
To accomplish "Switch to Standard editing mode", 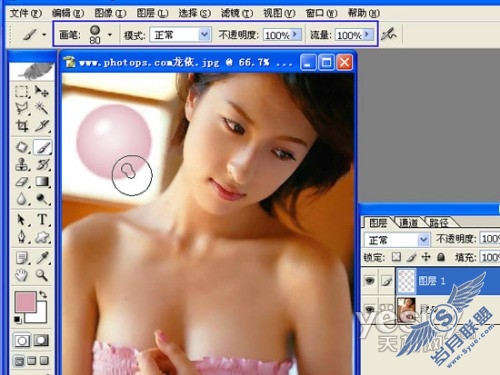I will coord(22,341).
